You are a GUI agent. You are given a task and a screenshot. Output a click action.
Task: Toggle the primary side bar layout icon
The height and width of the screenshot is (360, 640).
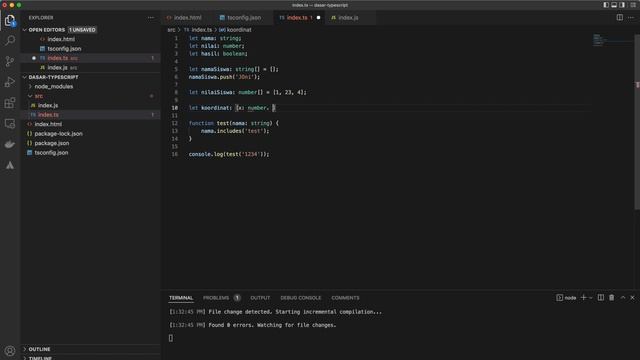click(x=606, y=5)
